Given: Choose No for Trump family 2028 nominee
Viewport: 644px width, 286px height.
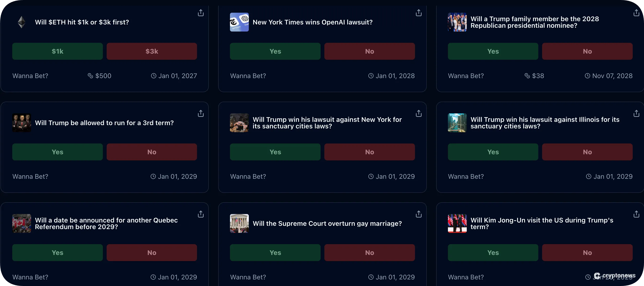Looking at the screenshot, I should click(587, 51).
